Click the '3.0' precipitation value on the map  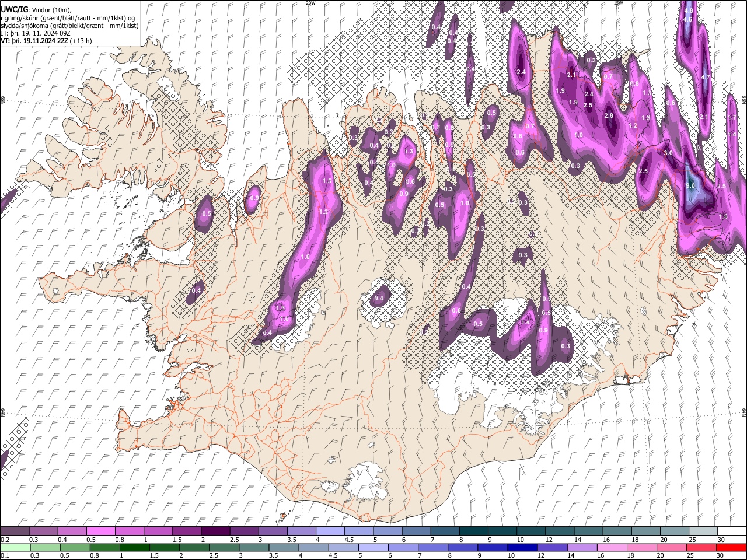pyautogui.click(x=669, y=153)
